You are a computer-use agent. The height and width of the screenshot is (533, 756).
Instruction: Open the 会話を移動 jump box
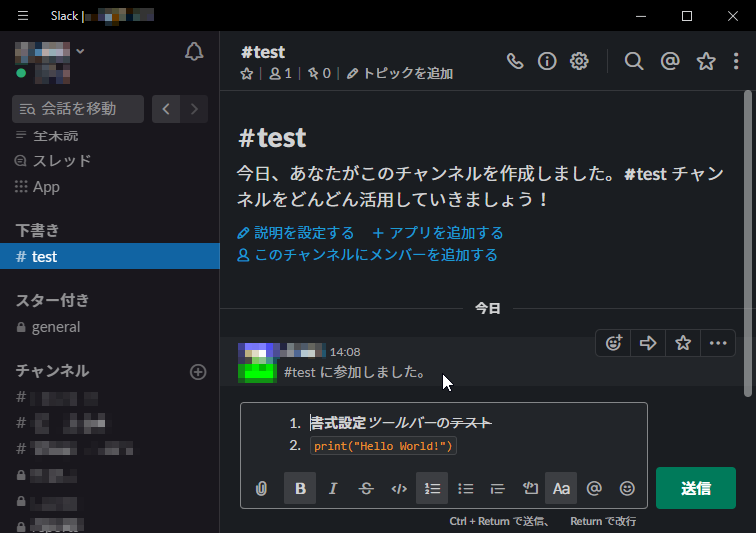click(78, 109)
